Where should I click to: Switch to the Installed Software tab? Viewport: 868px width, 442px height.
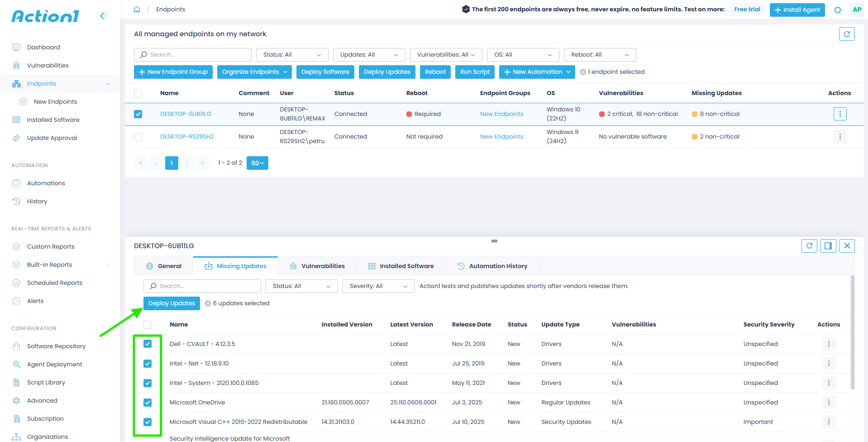tap(401, 266)
